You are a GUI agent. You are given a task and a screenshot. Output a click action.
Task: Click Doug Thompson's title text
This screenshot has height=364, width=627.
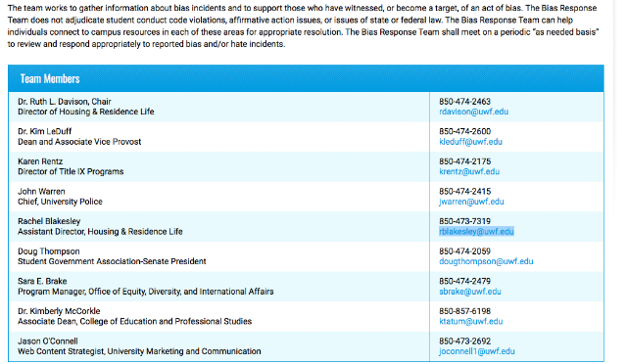click(112, 261)
